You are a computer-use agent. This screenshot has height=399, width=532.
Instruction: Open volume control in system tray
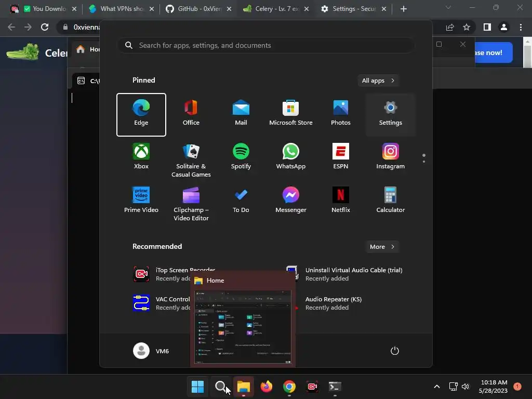click(x=465, y=387)
